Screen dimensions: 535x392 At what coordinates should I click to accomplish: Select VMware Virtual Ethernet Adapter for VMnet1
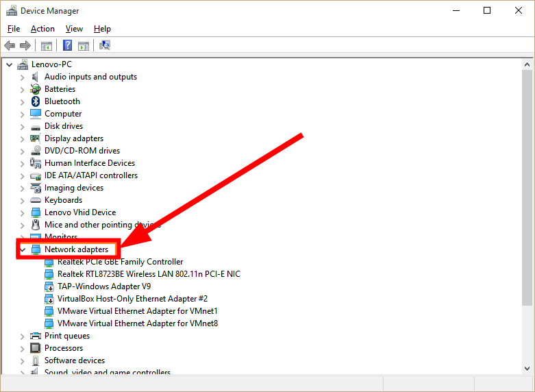[138, 311]
